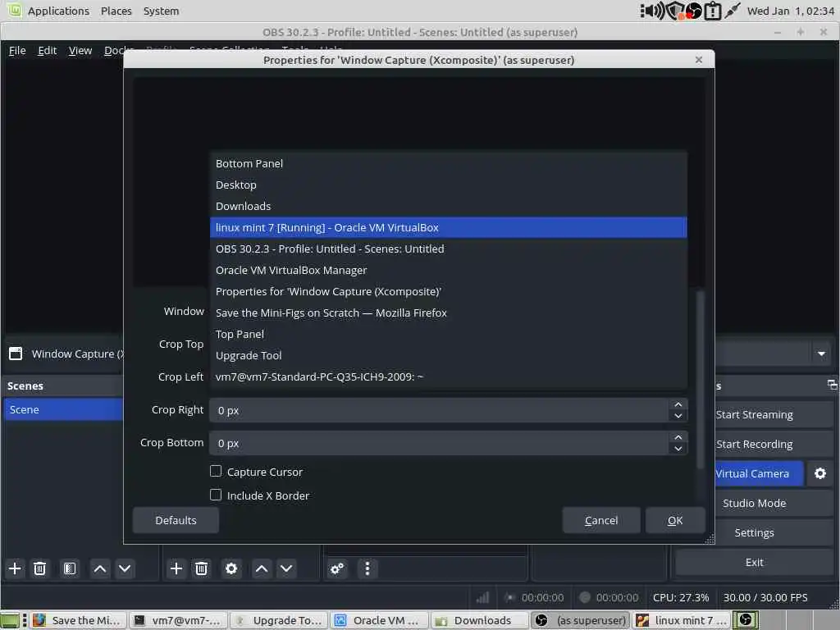Viewport: 840px width, 630px height.
Task: Open OBS Settings button
Action: coord(774,532)
